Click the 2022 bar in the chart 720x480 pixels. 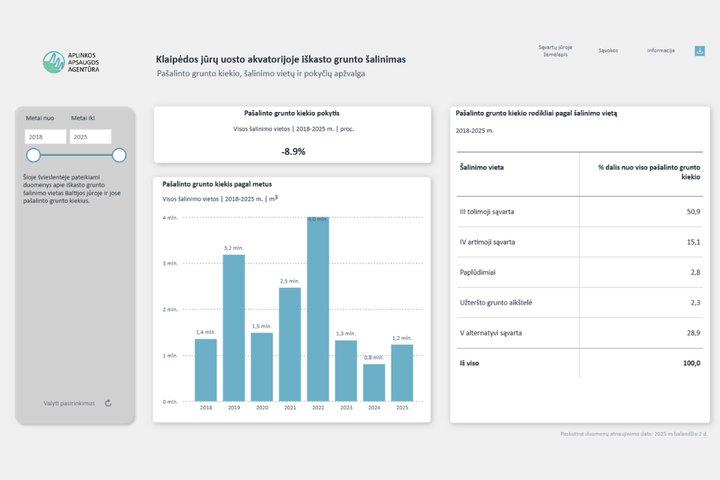pyautogui.click(x=318, y=309)
